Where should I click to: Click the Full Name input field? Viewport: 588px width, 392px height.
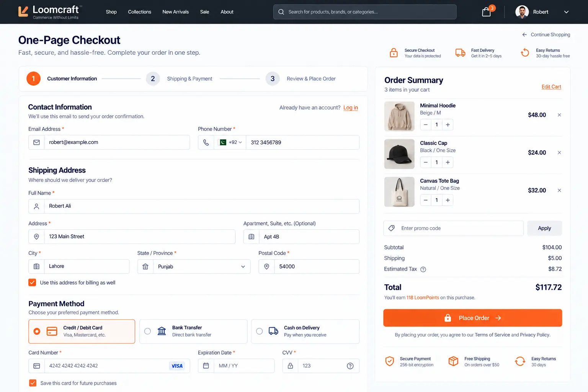coord(194,206)
